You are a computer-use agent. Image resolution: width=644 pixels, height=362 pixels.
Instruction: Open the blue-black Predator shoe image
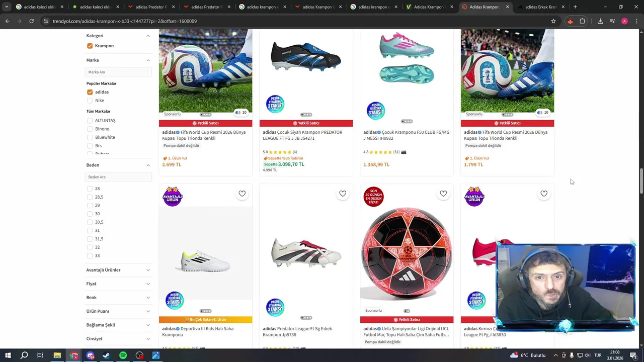tap(306, 56)
